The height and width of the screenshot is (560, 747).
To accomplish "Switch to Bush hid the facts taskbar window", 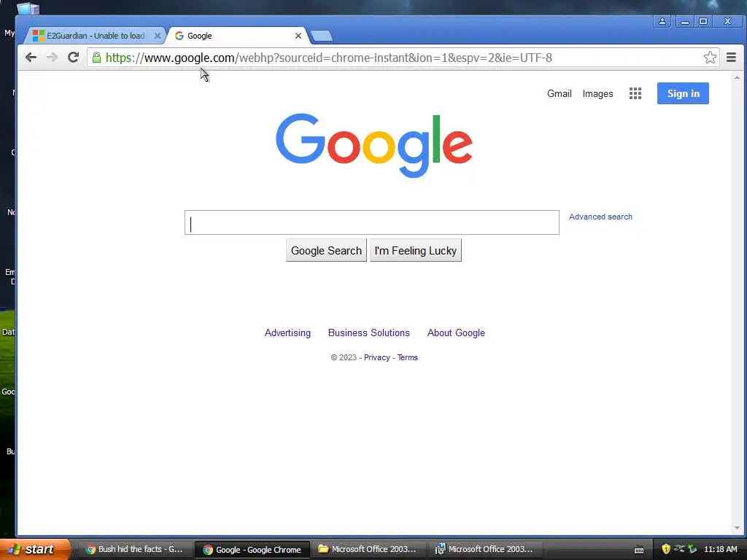I will point(135,550).
